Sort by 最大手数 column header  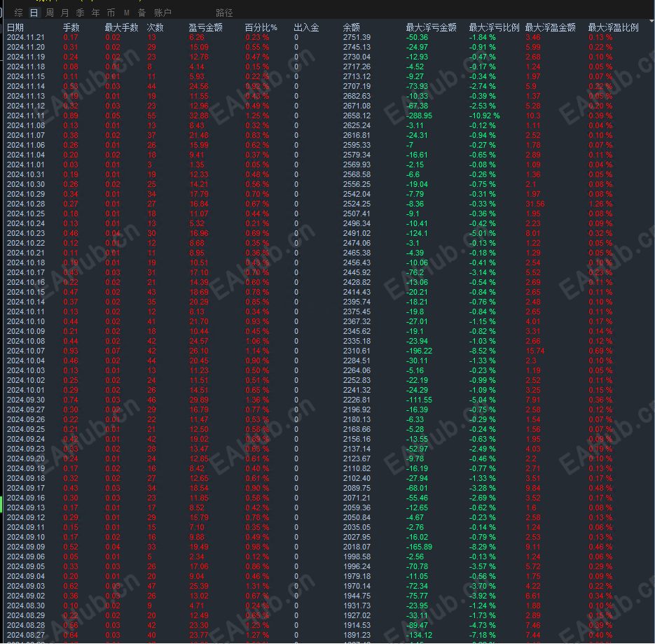pos(122,28)
